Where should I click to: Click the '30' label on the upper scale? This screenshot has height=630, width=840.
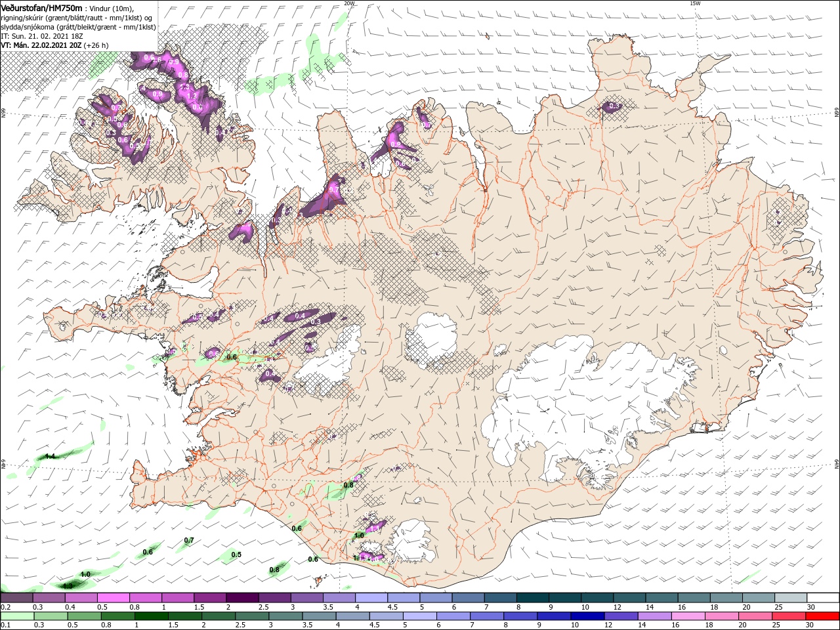pos(811,607)
